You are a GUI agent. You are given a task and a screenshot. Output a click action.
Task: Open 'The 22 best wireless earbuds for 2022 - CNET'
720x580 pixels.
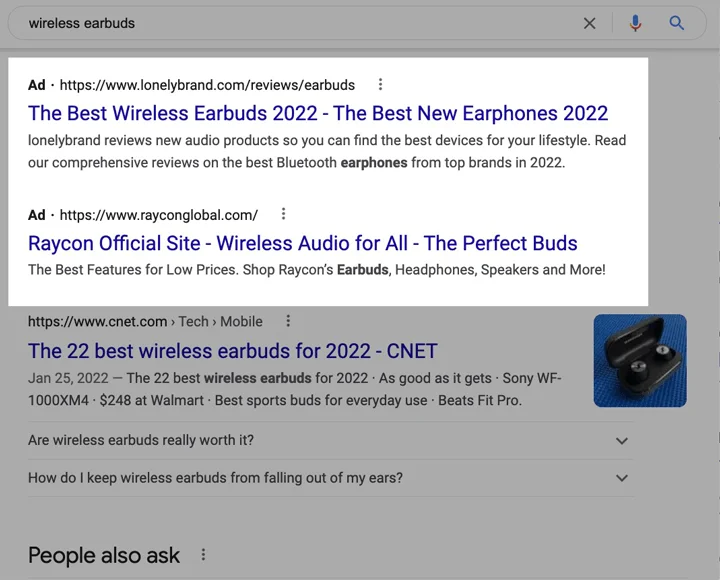tap(232, 351)
